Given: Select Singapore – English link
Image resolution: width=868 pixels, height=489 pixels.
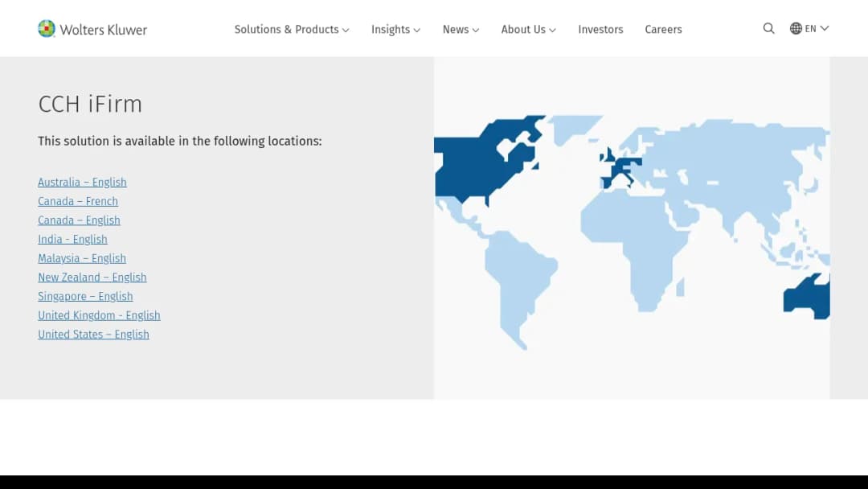Looking at the screenshot, I should (x=85, y=296).
